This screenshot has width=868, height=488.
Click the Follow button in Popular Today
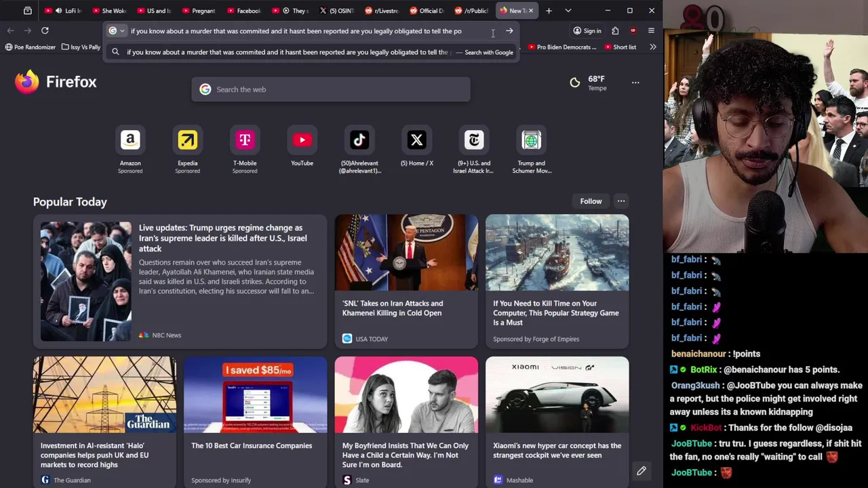591,201
